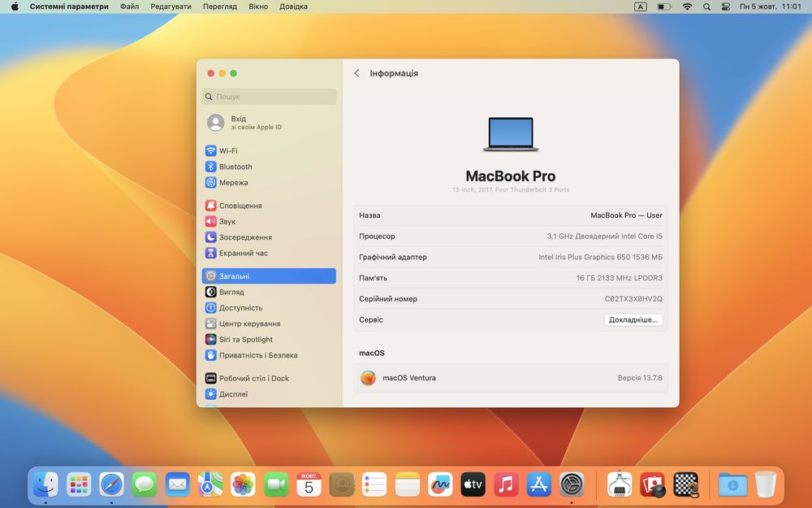This screenshot has width=812, height=508.
Task: Select Зосередження in the sidebar
Action: (x=269, y=237)
